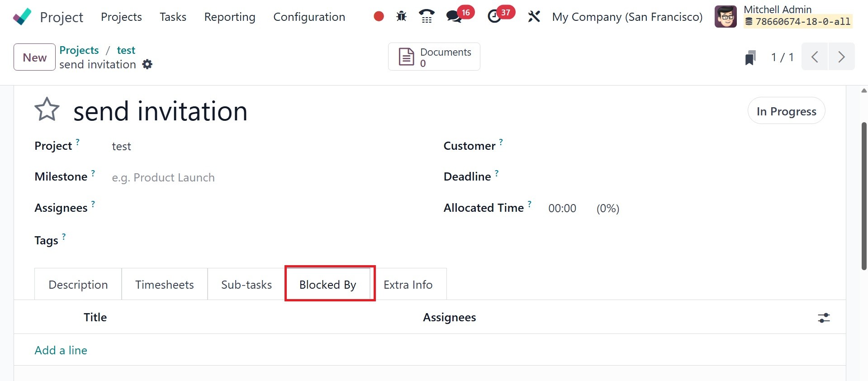This screenshot has width=868, height=381.
Task: Switch to the Sub-tasks tab
Action: pos(247,285)
